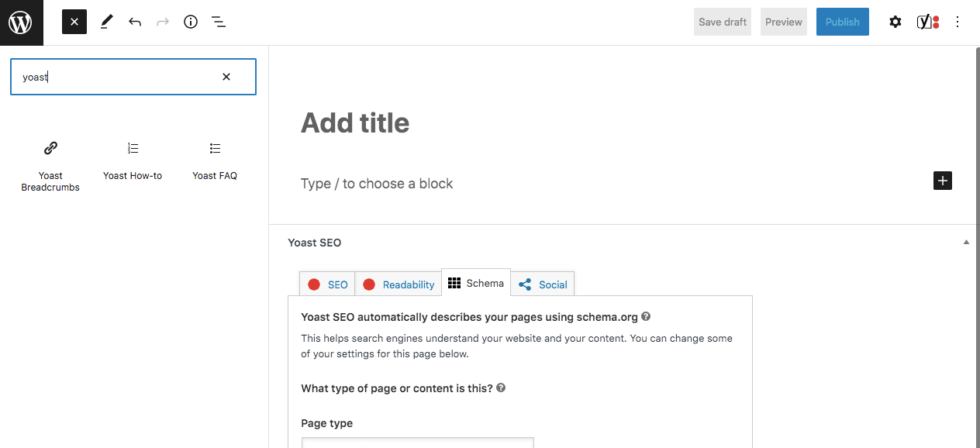Close the block inserter panel

[74, 22]
